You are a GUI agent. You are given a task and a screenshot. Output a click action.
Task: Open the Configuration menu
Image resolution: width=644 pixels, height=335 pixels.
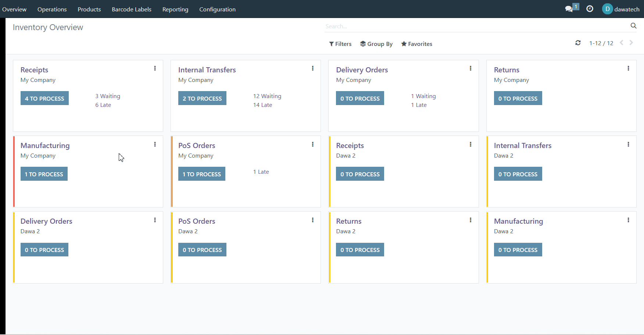217,9
